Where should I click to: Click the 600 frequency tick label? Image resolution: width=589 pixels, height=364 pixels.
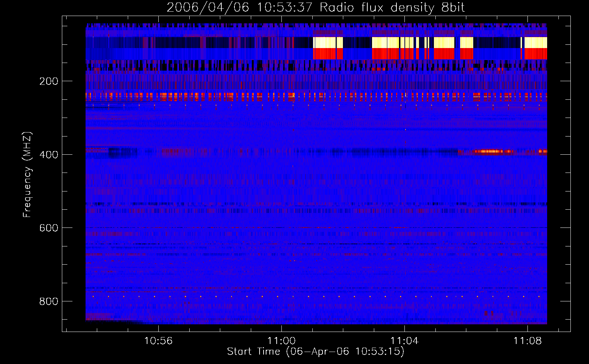[49, 228]
